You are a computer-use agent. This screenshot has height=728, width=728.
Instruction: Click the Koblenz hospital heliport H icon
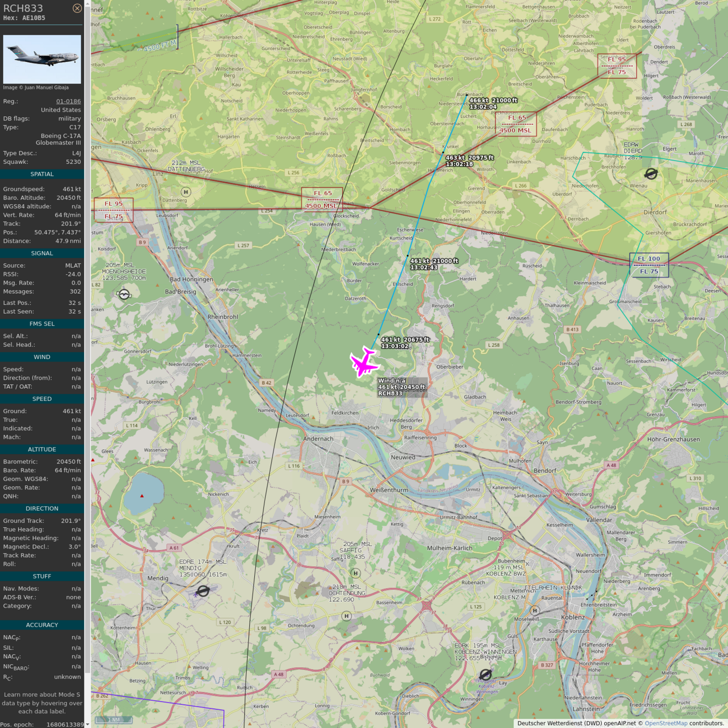[535, 611]
